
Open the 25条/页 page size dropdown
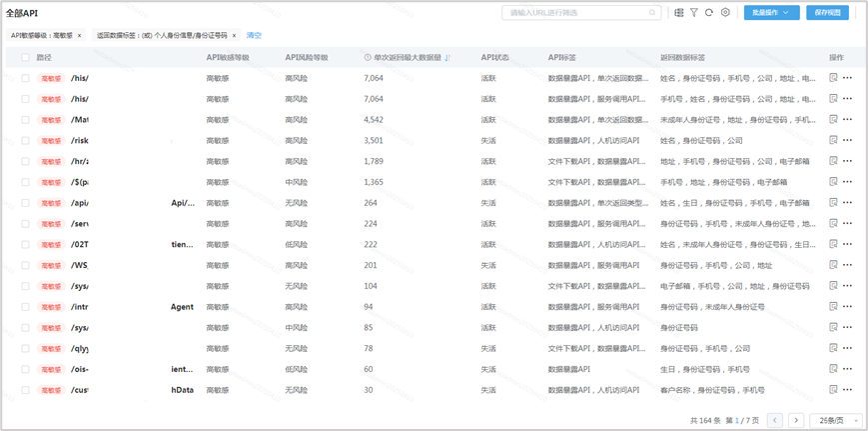click(x=835, y=421)
